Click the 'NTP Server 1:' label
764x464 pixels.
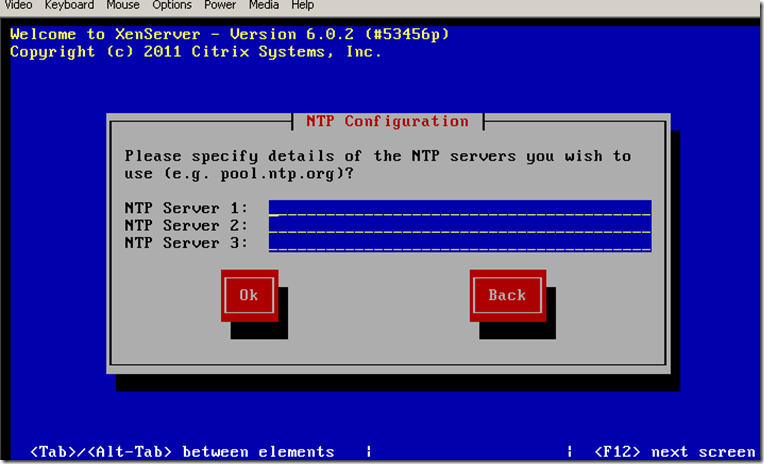coord(186,208)
